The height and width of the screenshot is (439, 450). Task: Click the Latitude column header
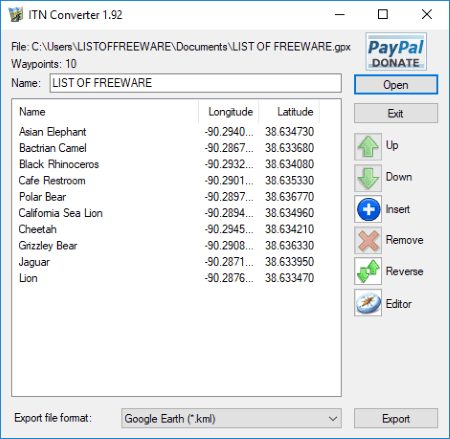tap(289, 112)
